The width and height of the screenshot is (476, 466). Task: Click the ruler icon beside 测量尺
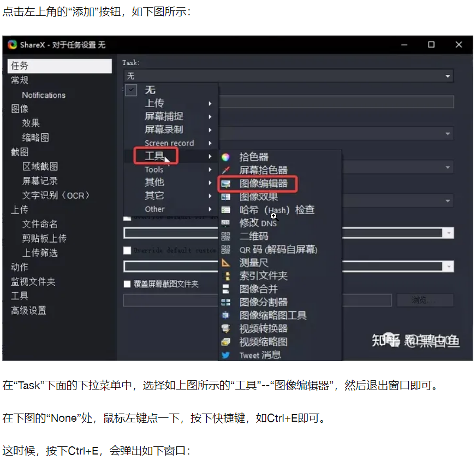click(x=225, y=263)
